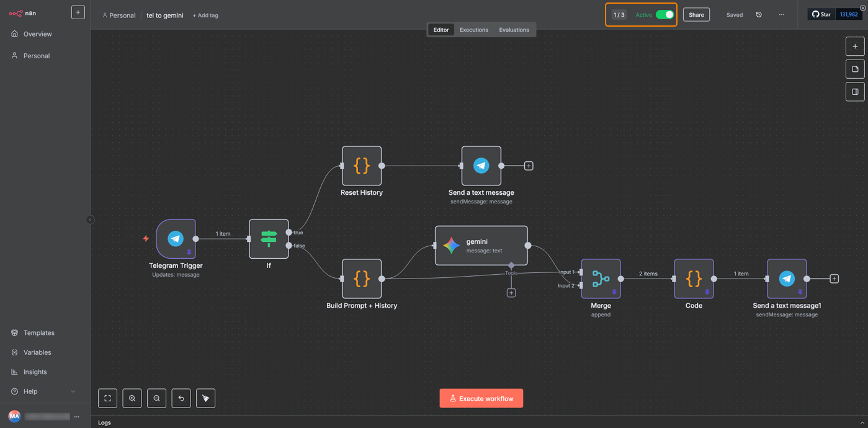Viewport: 868px width, 428px height.
Task: Select the Merge node icon
Action: point(601,279)
